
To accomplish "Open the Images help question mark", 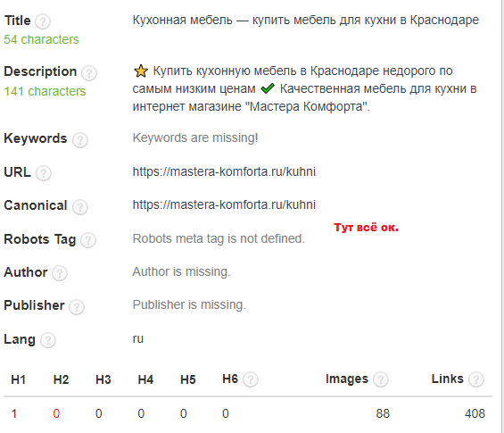I will point(381,379).
